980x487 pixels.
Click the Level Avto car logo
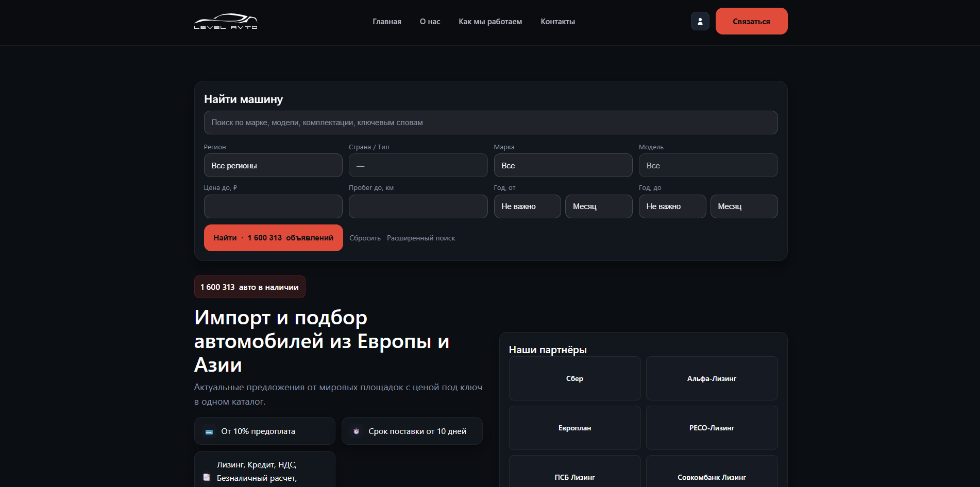point(226,21)
